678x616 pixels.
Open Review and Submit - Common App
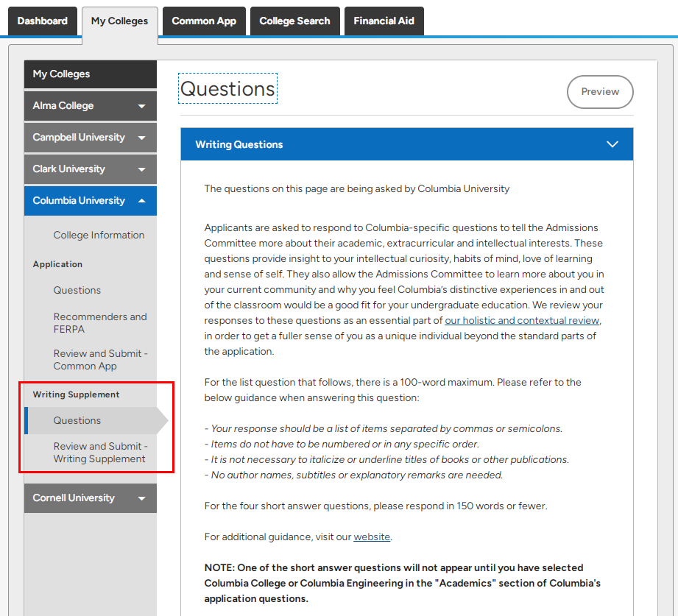pos(100,360)
